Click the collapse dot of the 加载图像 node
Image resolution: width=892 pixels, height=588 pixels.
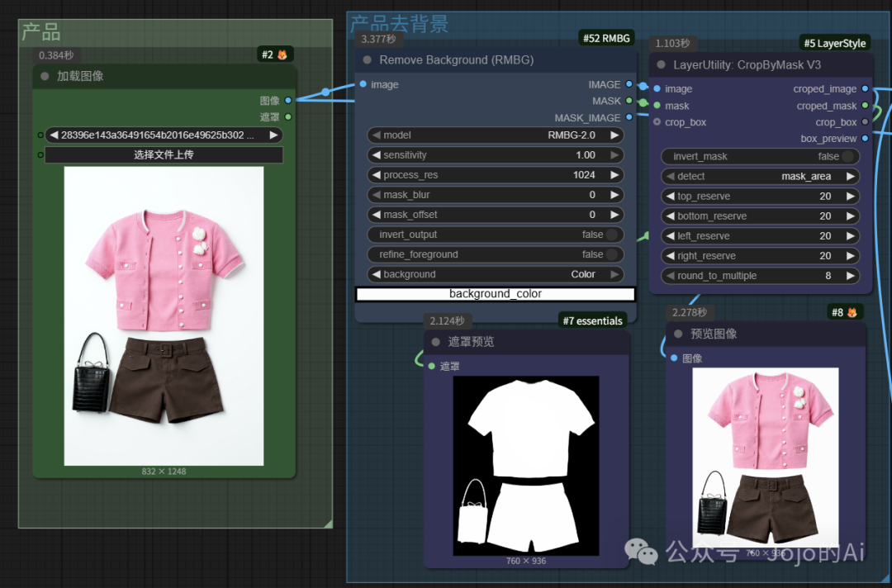[45, 76]
